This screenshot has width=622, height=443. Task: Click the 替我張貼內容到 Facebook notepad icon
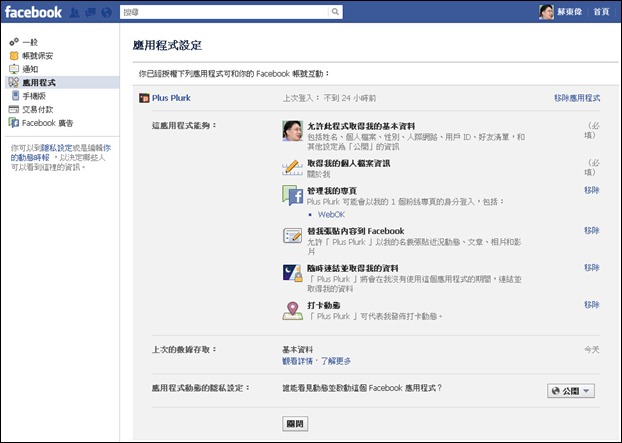(293, 236)
